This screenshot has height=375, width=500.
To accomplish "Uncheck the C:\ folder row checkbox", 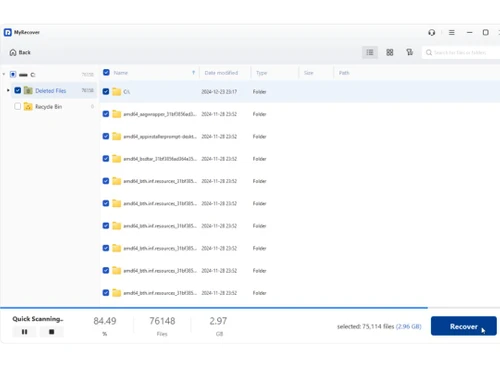I will 106,91.
